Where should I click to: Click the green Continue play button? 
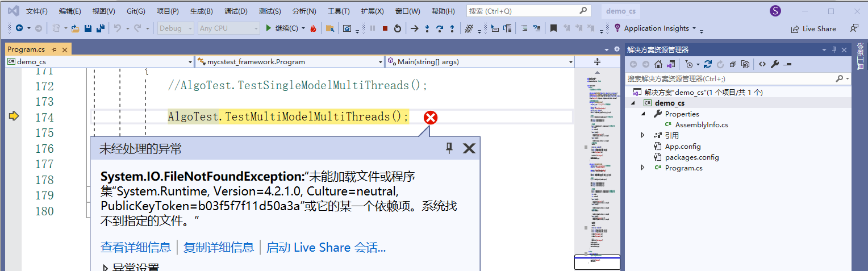269,28
